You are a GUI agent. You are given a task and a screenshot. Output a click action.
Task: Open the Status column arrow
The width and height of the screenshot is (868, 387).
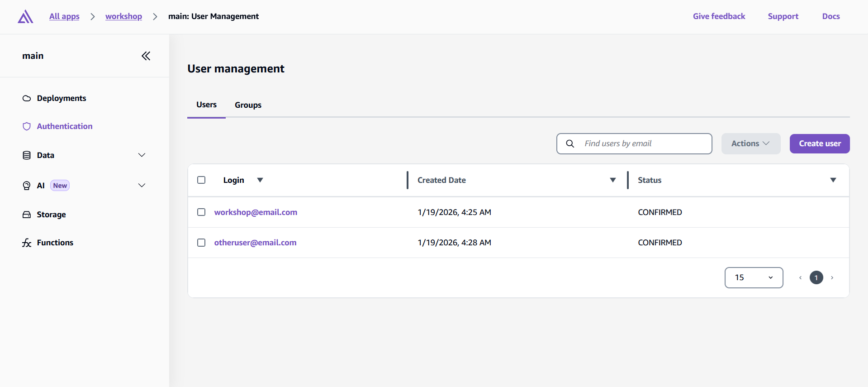pyautogui.click(x=833, y=180)
